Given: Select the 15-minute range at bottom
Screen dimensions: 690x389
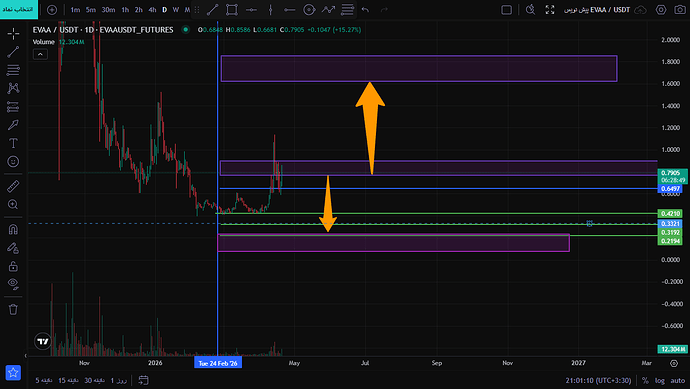Looking at the screenshot, I should 68,380.
